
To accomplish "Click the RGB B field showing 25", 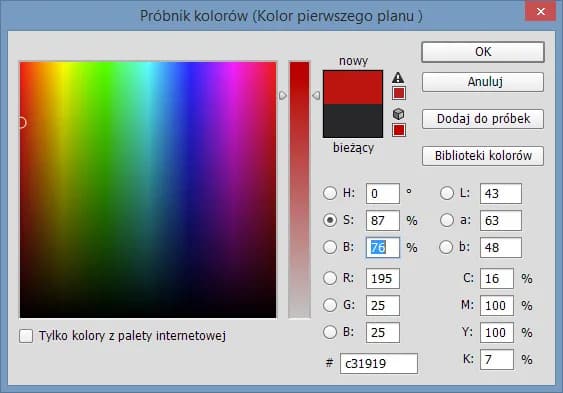I will (383, 332).
